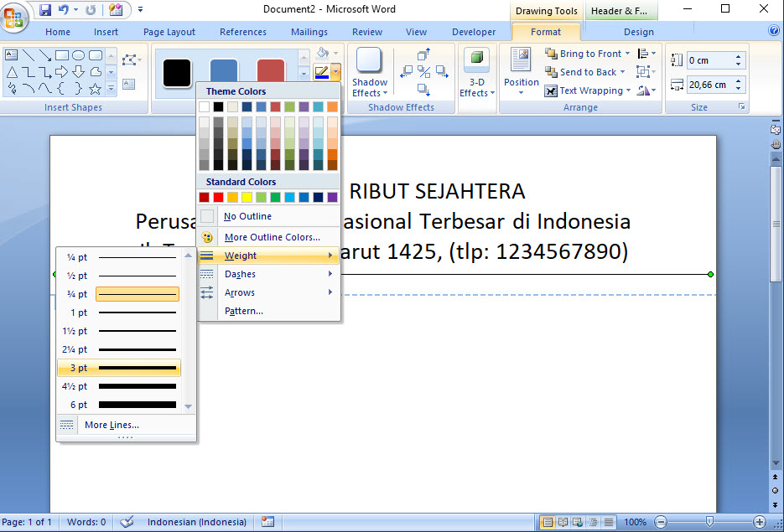This screenshot has height=532, width=784.
Task: Click the macro recording status icon
Action: [268, 522]
